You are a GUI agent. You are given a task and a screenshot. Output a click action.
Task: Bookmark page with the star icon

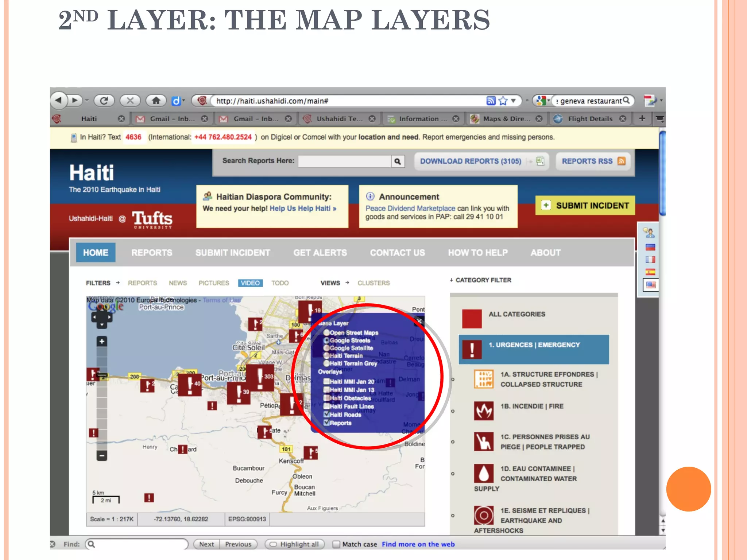[x=503, y=101]
